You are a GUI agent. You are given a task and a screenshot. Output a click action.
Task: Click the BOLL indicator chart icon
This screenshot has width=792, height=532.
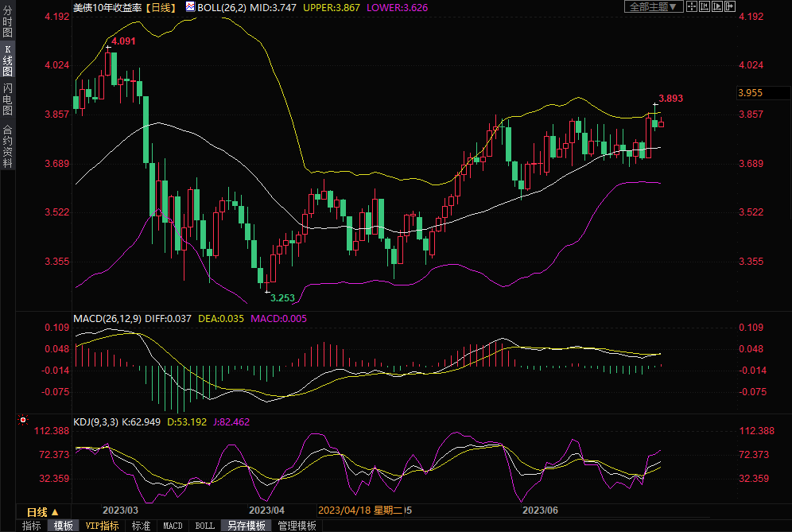[x=189, y=6]
